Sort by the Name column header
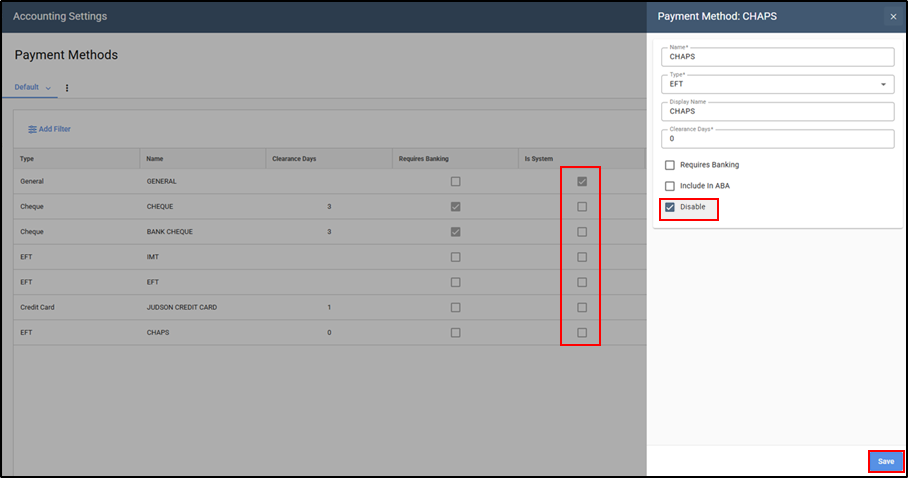This screenshot has height=478, width=908. pos(155,159)
